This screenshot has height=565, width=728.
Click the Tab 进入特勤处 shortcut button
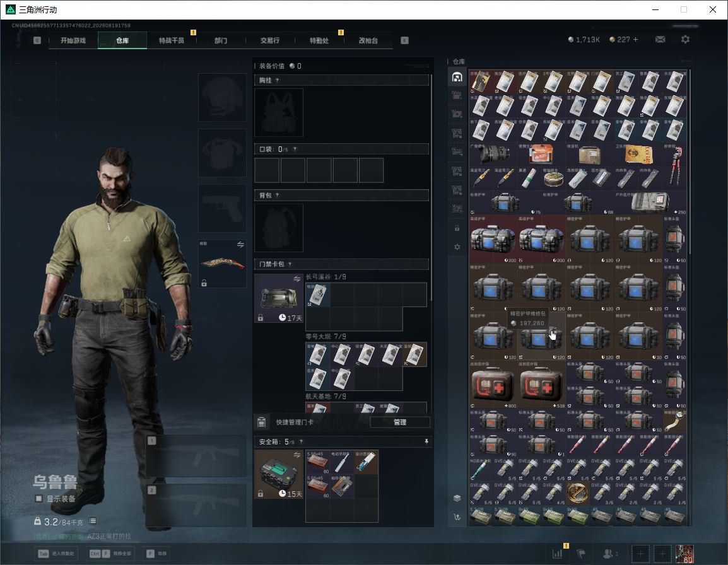click(57, 554)
